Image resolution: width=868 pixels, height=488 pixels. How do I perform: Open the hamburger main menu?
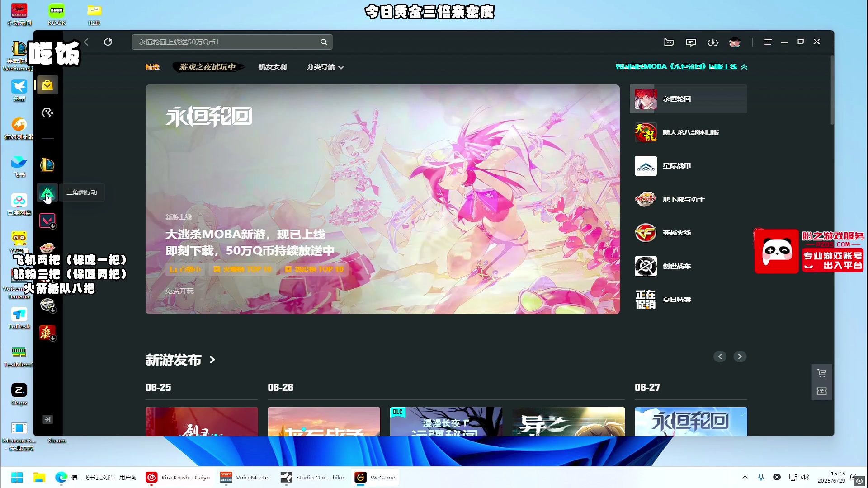click(768, 42)
